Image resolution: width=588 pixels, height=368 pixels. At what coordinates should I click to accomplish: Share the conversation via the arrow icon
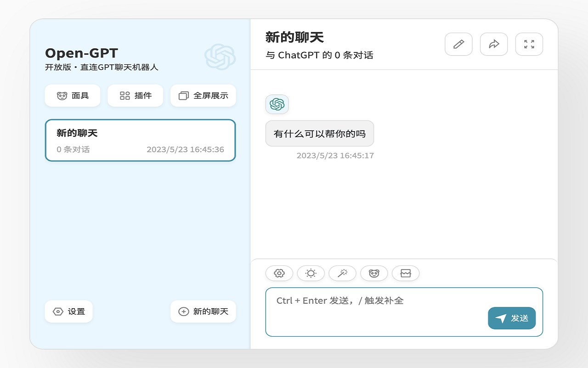[x=493, y=44]
